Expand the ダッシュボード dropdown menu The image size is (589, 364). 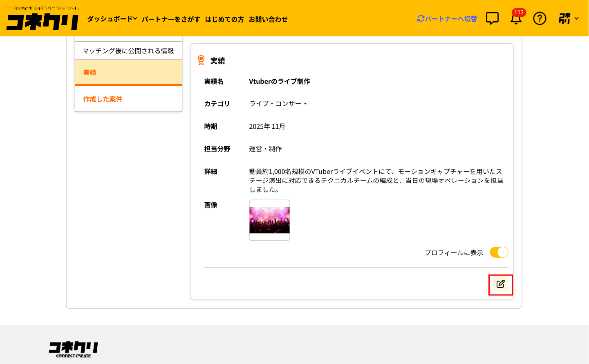click(112, 19)
